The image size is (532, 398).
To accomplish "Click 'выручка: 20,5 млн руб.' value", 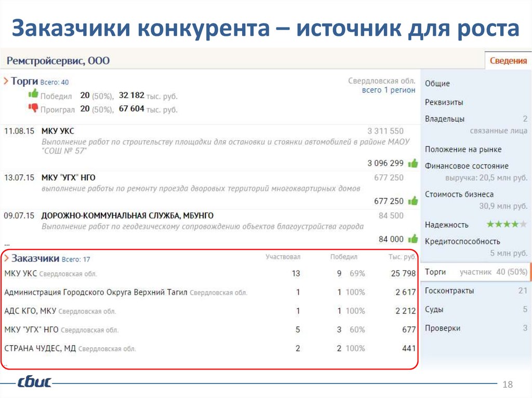I will [486, 177].
